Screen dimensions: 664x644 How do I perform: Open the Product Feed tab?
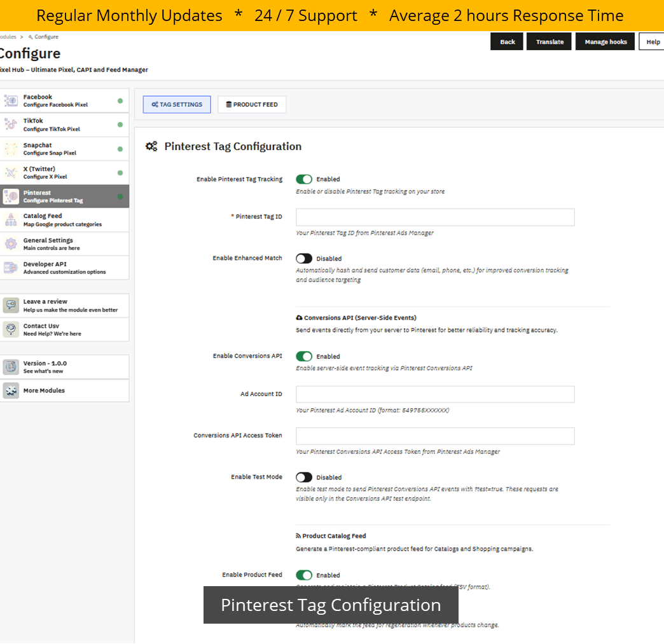[x=252, y=105]
